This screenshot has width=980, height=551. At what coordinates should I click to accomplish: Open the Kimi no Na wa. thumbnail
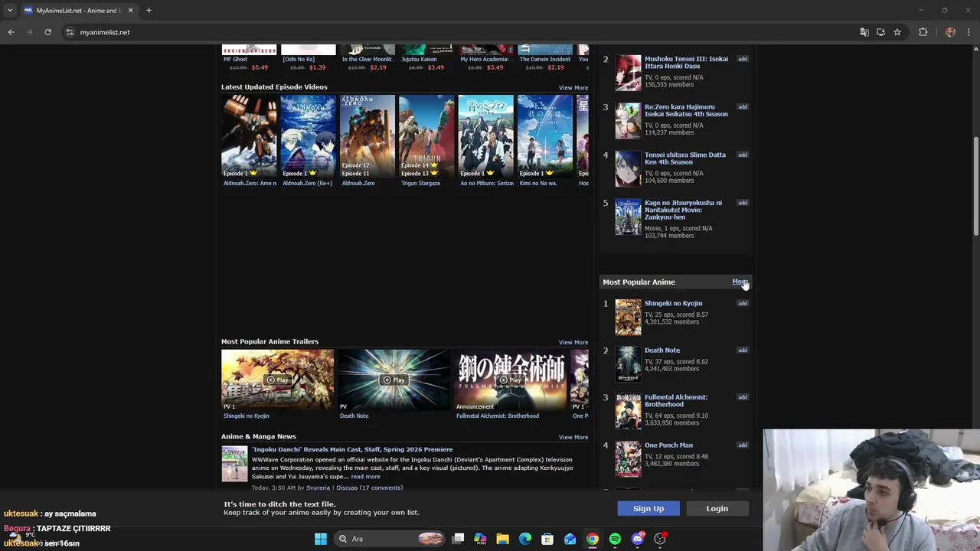point(544,135)
